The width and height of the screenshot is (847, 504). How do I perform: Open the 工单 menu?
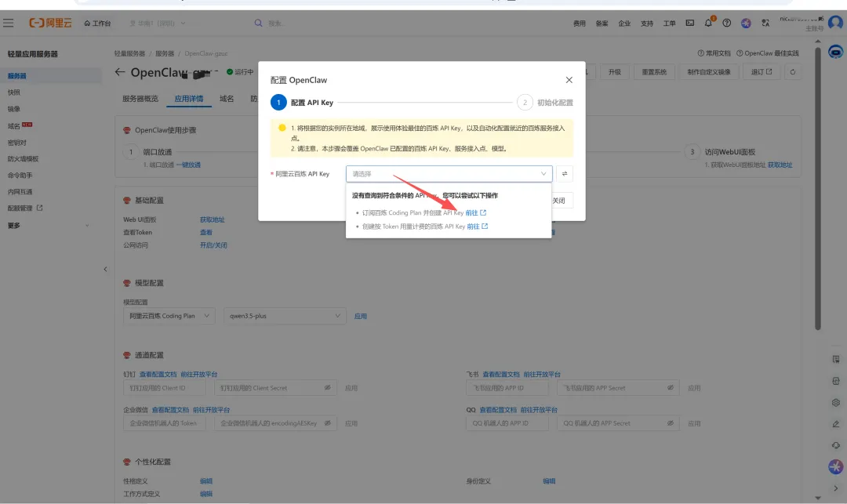[669, 24]
